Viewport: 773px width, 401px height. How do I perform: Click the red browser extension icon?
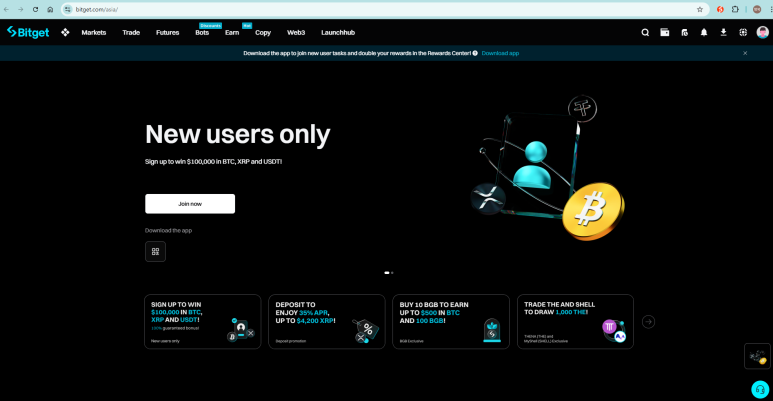click(x=720, y=9)
